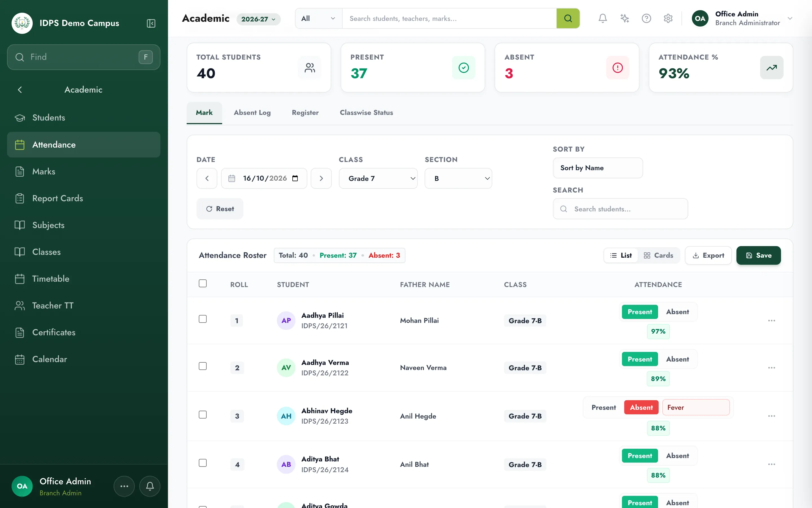Mark Abhinav Hegde as Present

point(604,408)
